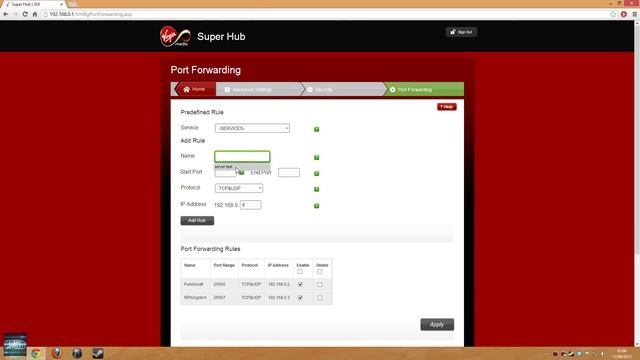Click green icon next to Start Port

point(242,173)
